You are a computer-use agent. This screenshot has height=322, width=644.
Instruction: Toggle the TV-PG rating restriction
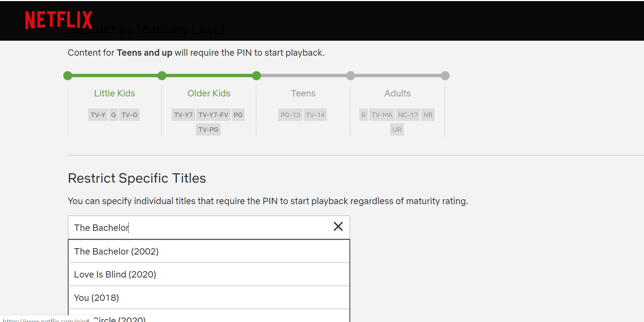208,129
